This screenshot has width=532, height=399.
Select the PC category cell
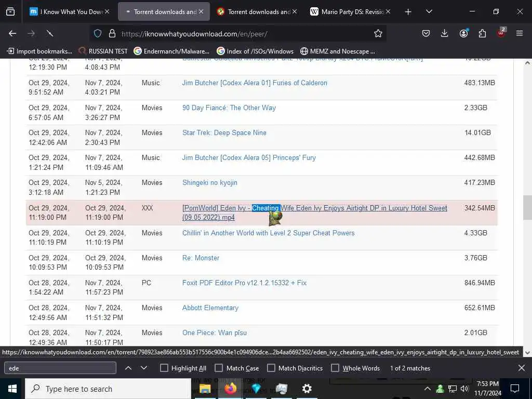tap(146, 283)
